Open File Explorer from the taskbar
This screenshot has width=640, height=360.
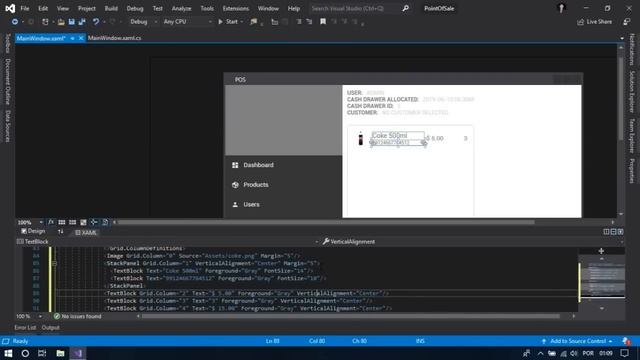tap(60, 353)
